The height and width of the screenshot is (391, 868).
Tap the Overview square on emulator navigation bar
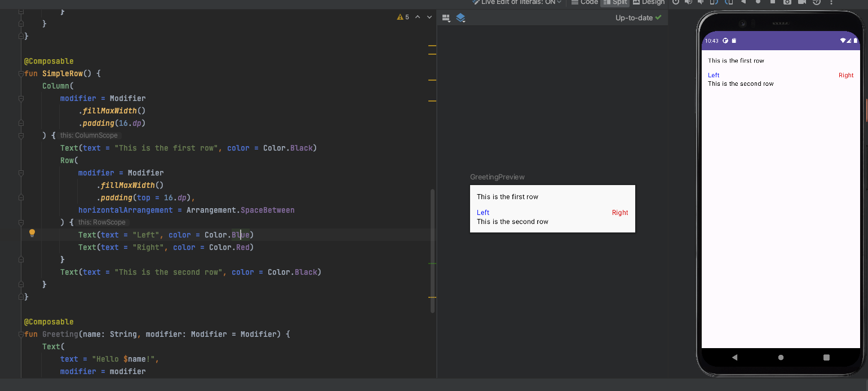click(x=826, y=357)
